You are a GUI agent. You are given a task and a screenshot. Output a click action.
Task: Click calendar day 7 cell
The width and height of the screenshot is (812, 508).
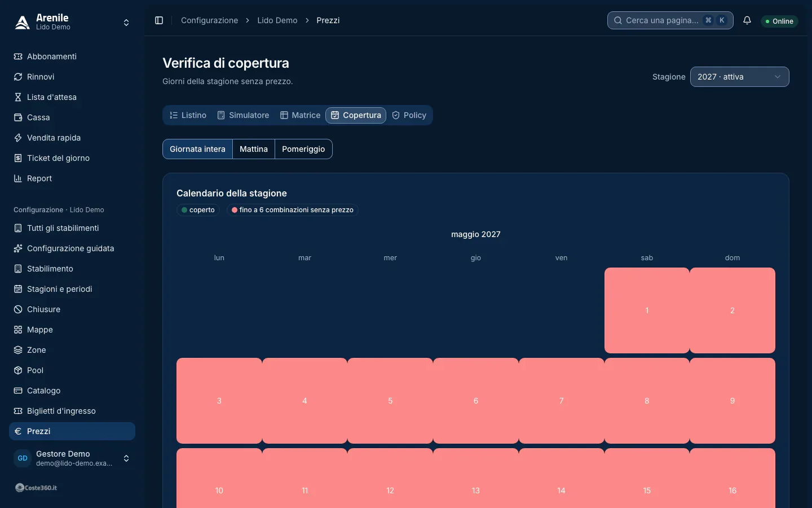561,401
